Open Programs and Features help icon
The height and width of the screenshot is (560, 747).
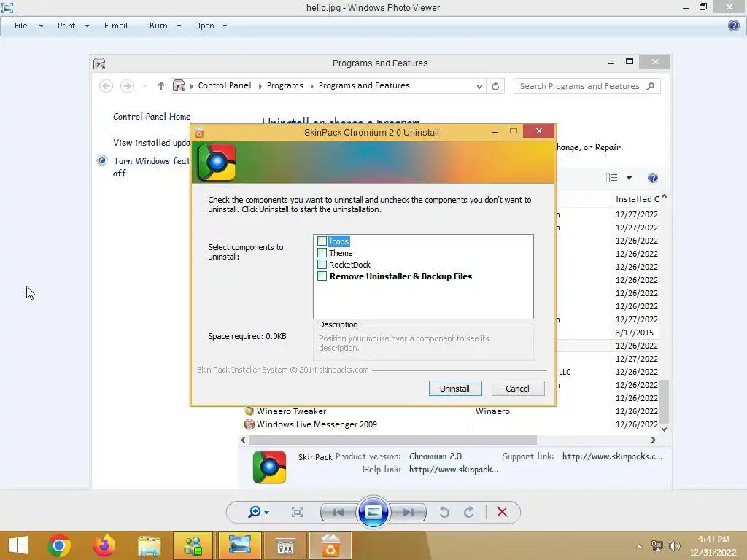(653, 178)
